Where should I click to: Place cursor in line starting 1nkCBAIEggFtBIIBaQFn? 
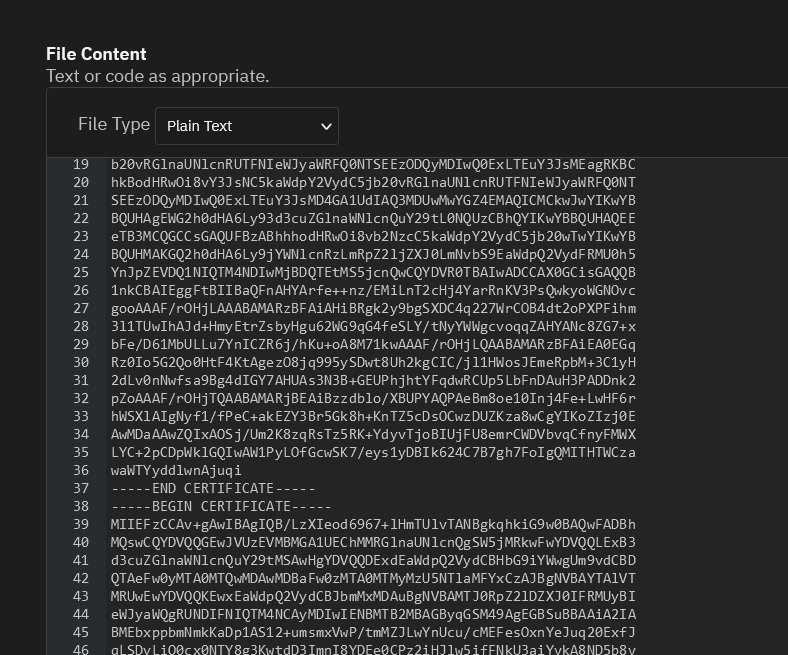pos(373,290)
